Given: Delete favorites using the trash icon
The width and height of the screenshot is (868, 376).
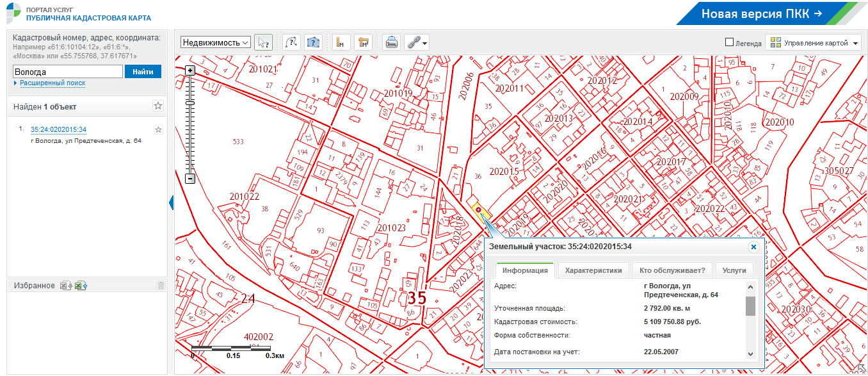Looking at the screenshot, I should tap(161, 286).
